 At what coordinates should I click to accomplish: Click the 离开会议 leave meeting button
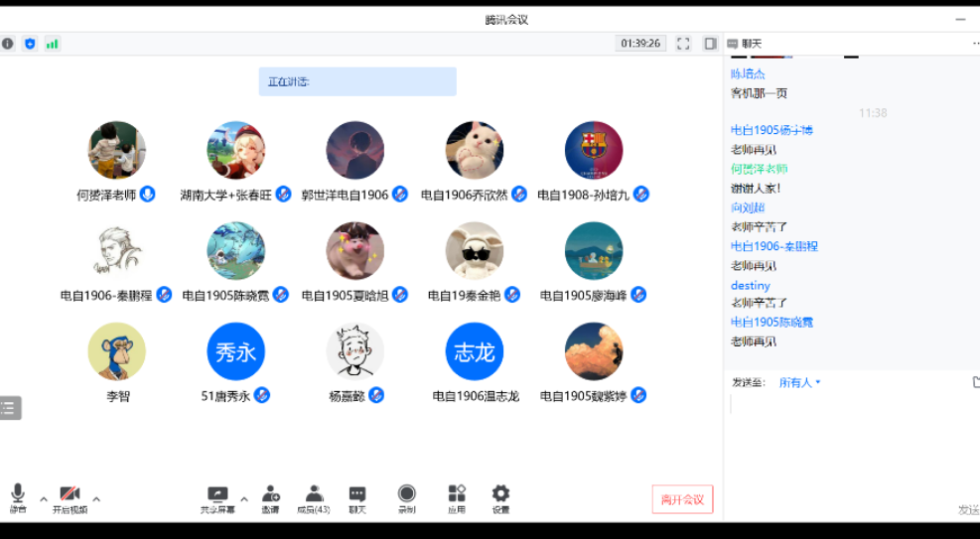682,499
